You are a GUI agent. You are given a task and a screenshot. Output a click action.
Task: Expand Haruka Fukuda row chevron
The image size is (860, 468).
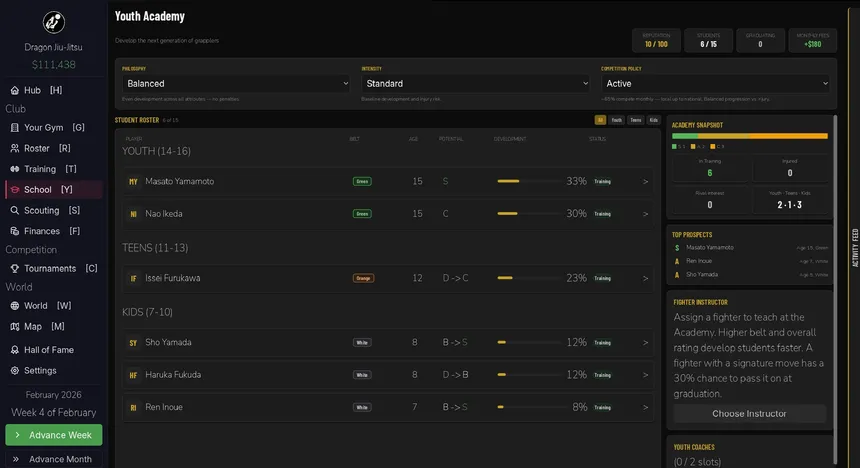pyautogui.click(x=645, y=375)
